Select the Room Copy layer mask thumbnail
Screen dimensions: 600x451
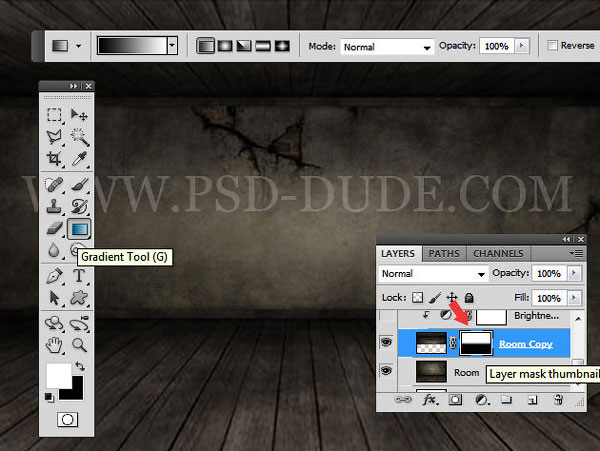point(474,343)
